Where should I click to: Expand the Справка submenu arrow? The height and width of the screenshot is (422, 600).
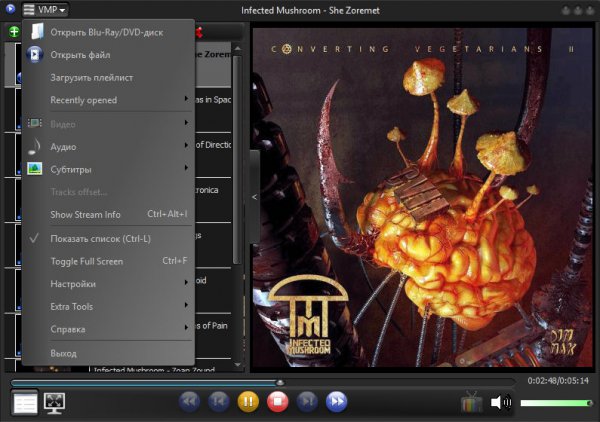coord(186,327)
